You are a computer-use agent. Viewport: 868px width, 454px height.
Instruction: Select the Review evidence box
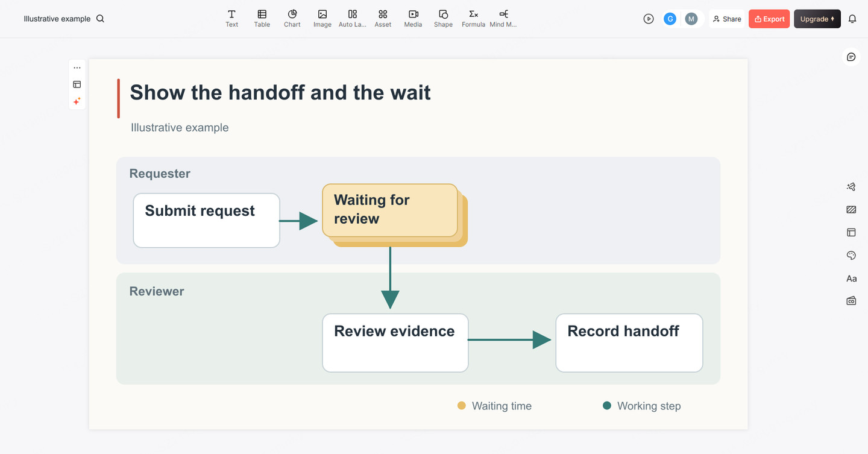click(x=395, y=342)
